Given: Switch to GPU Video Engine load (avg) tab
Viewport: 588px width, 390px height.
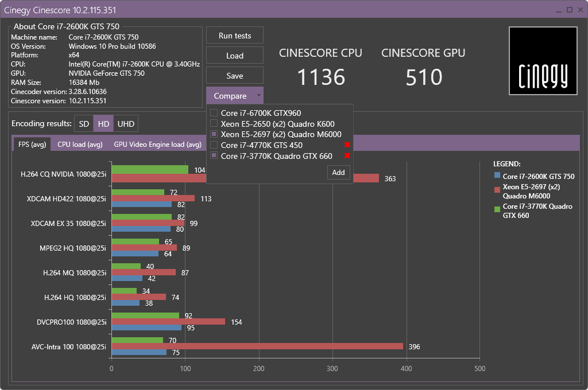Looking at the screenshot, I should [157, 144].
